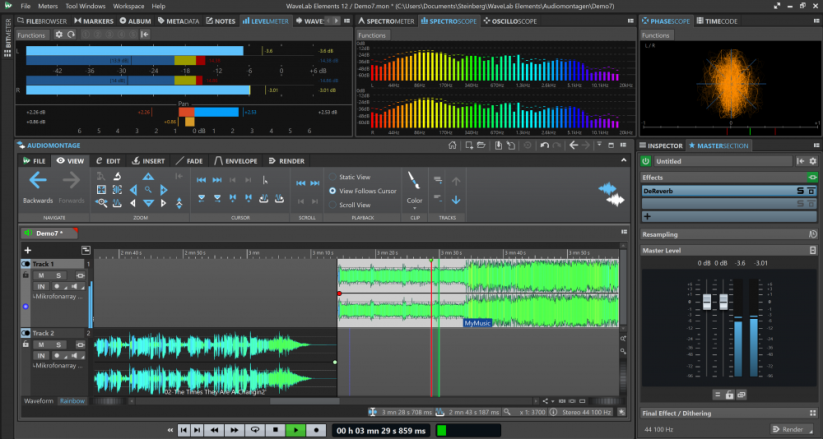Click the Resampling clock icon
This screenshot has width=823, height=439.
coord(813,234)
